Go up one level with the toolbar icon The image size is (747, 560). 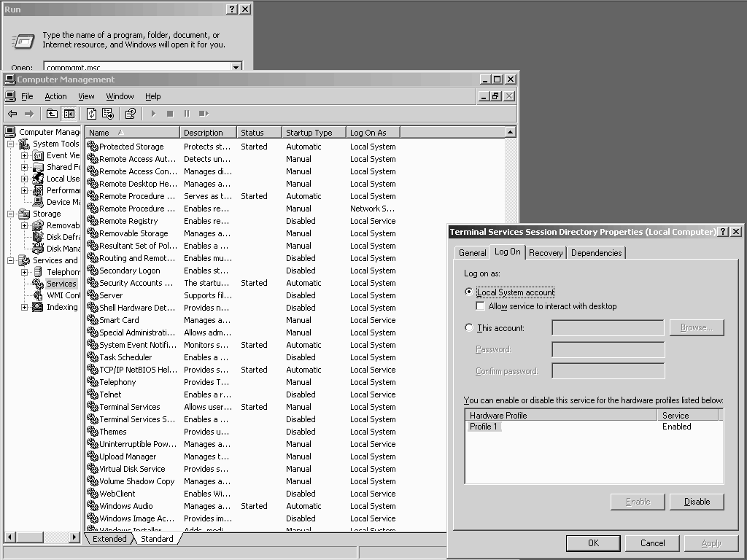[52, 114]
